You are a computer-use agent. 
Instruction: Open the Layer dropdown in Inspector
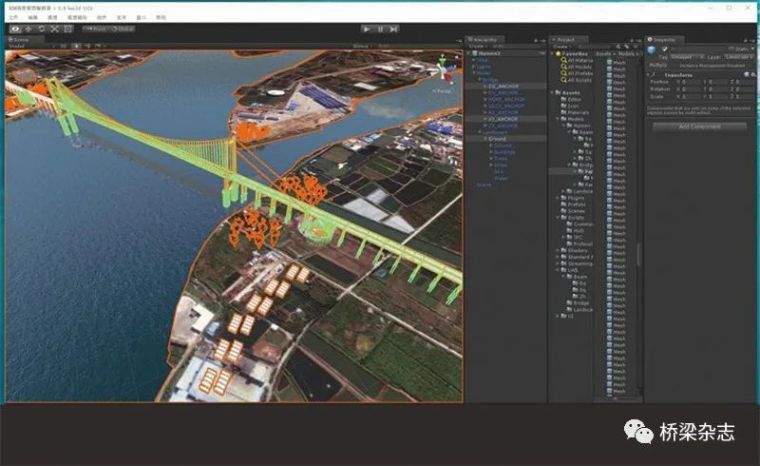[x=737, y=57]
